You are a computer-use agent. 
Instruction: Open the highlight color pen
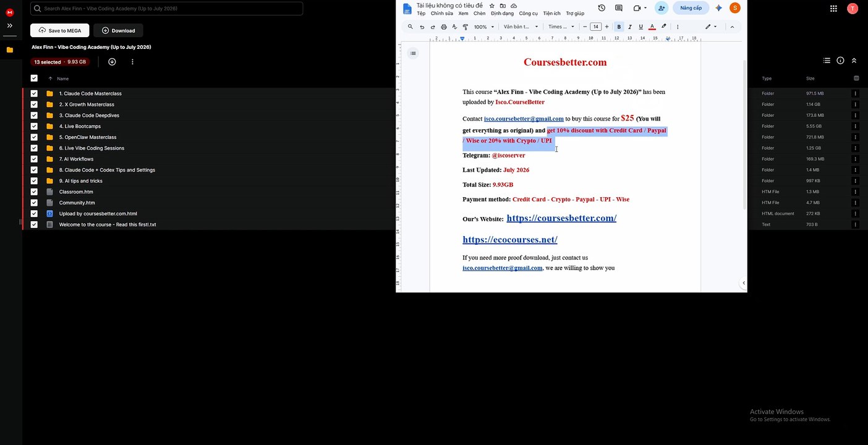664,27
